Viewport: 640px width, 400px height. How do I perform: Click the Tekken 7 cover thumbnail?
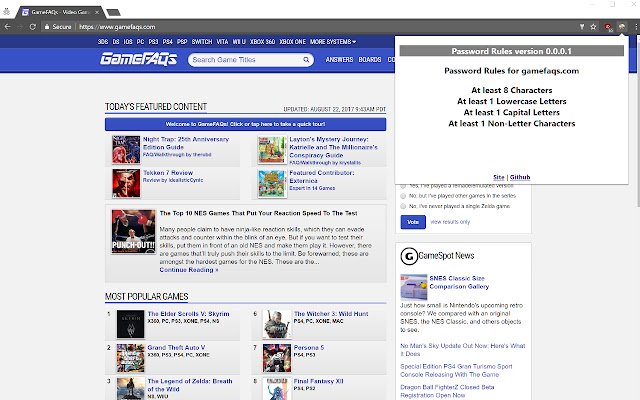tap(126, 184)
